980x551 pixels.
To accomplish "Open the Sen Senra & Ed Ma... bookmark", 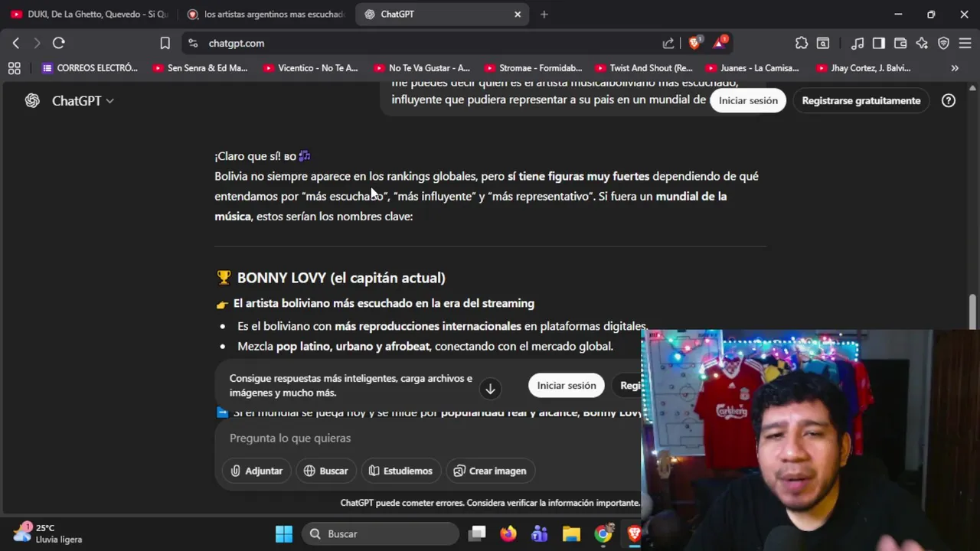I will coord(201,68).
